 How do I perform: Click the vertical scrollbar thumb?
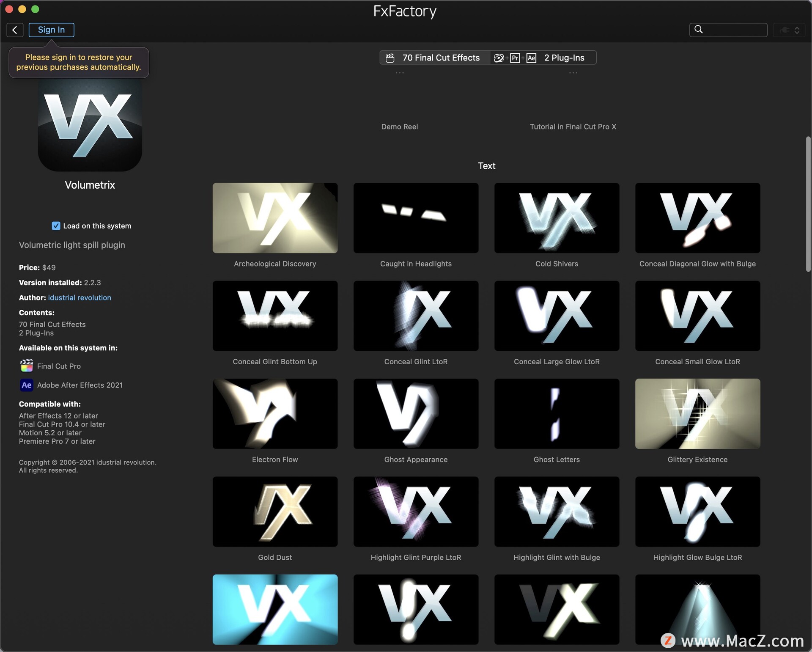tap(808, 203)
